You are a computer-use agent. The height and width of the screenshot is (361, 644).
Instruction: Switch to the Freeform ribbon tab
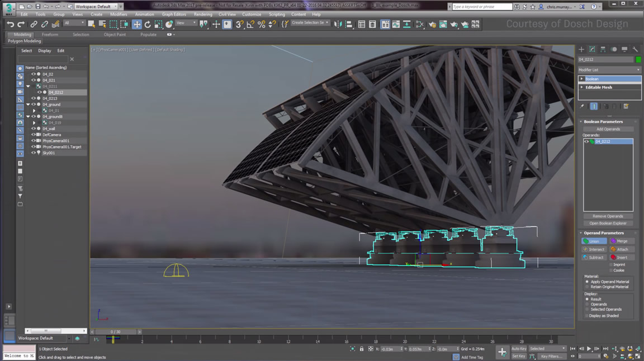click(50, 34)
